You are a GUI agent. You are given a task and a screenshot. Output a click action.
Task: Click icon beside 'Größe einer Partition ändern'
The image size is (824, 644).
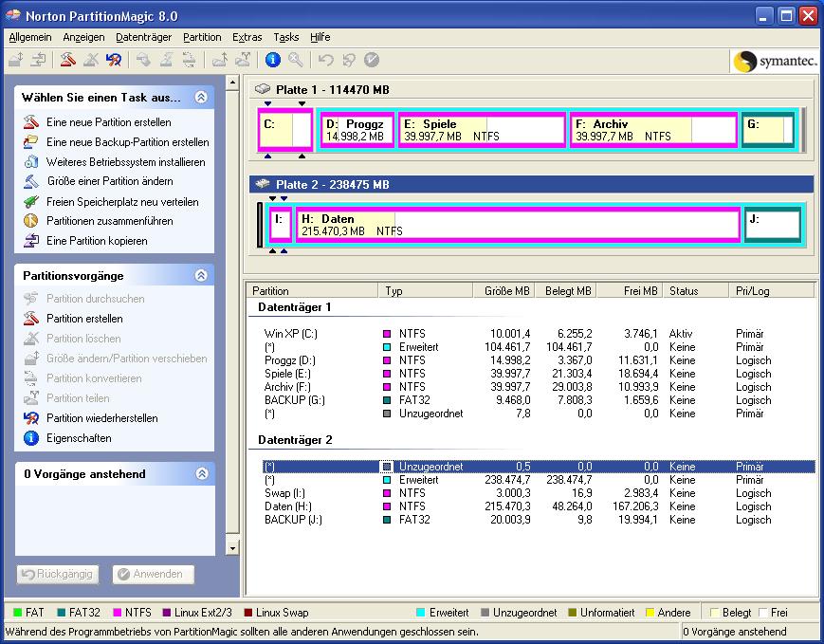[x=31, y=181]
